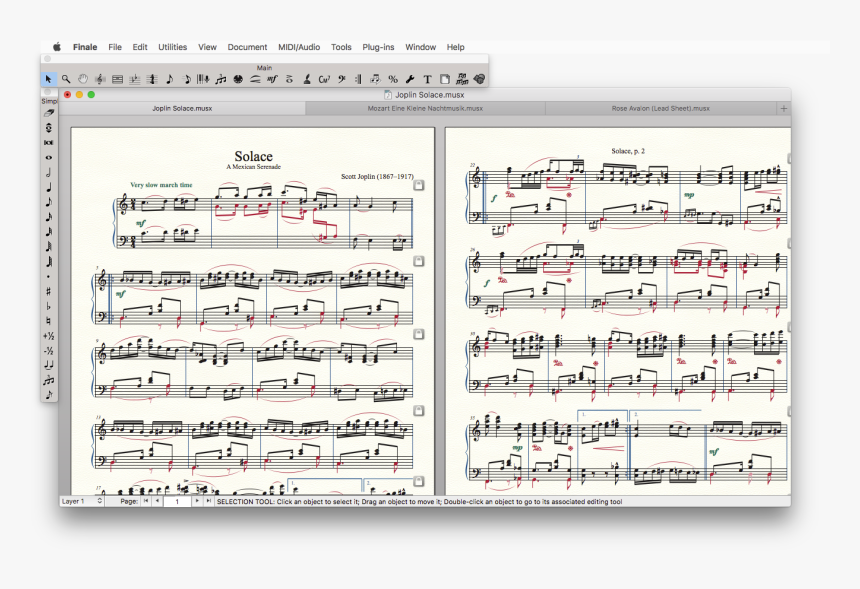This screenshot has height=589, width=860.
Task: Choose the flat accidental in Simple Entry palette
Action: pyautogui.click(x=49, y=306)
